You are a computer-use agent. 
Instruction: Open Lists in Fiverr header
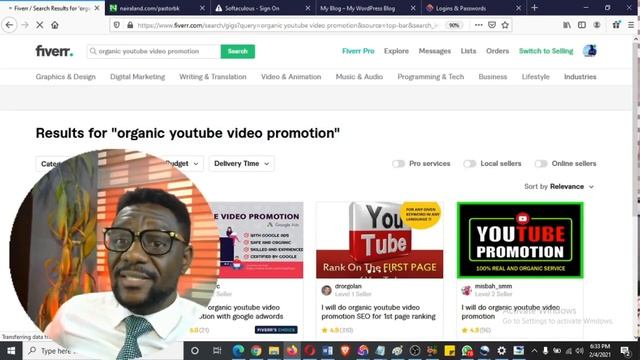(468, 51)
